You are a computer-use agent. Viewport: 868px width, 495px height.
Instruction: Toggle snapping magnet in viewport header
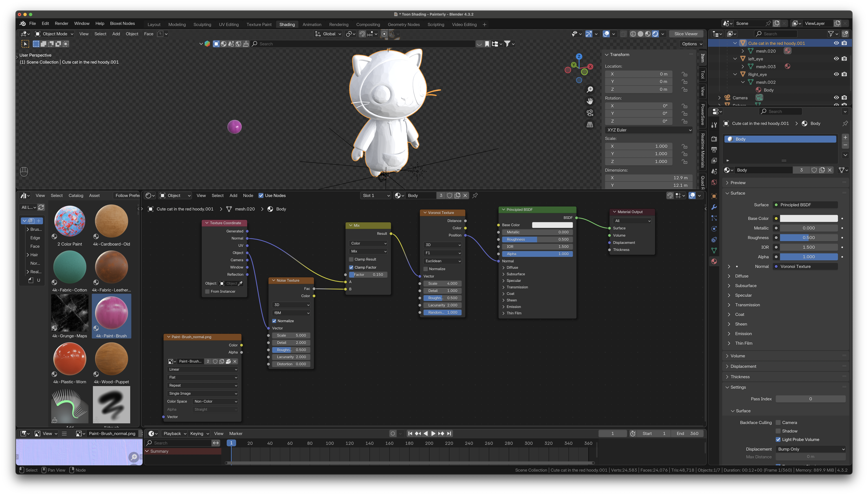pyautogui.click(x=362, y=34)
